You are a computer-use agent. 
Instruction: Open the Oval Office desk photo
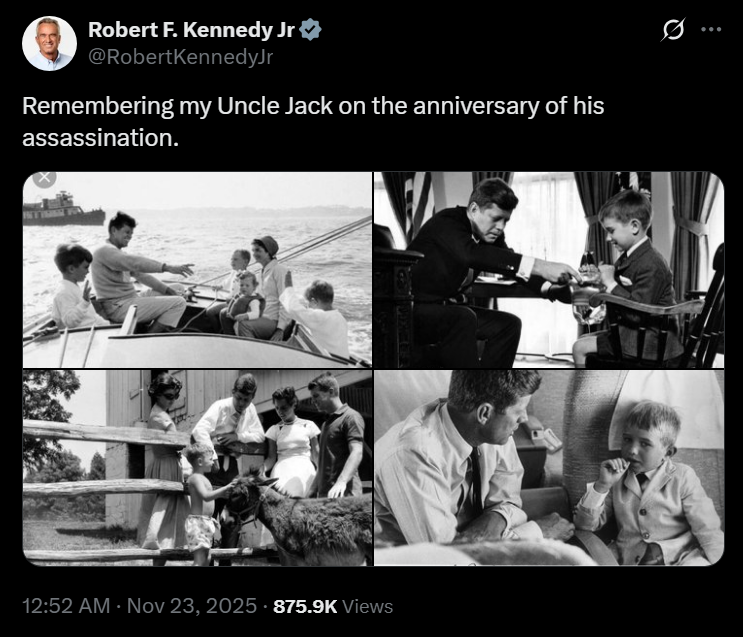click(548, 269)
